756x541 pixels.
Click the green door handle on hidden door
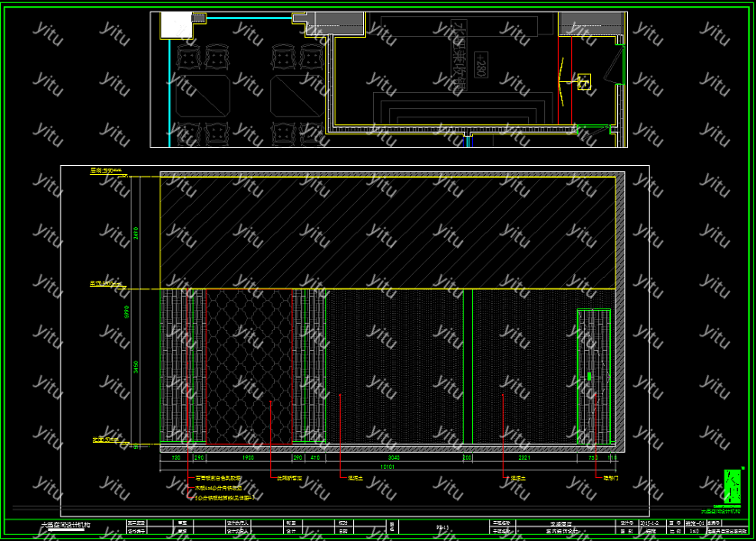click(x=587, y=375)
